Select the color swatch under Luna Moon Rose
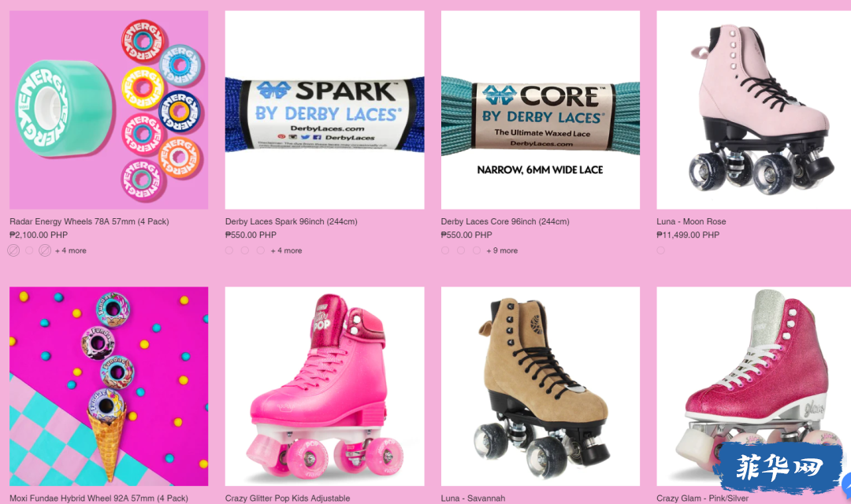The height and width of the screenshot is (504, 851). click(x=660, y=250)
